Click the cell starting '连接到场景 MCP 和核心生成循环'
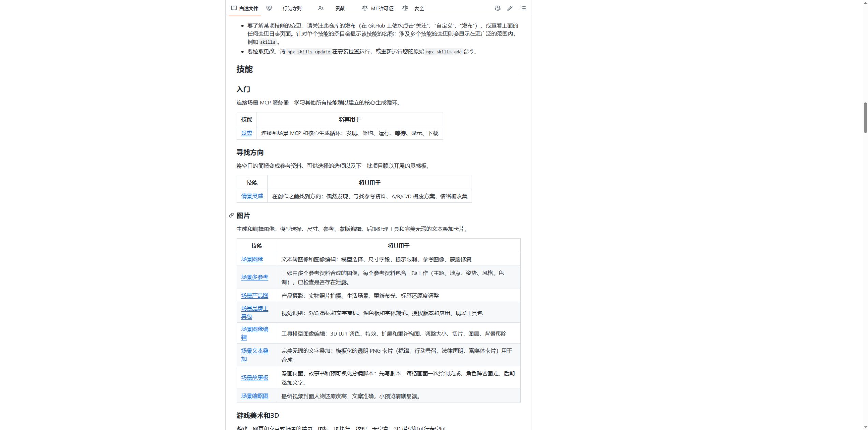Screen dimensions: 868x430 click(x=350, y=133)
